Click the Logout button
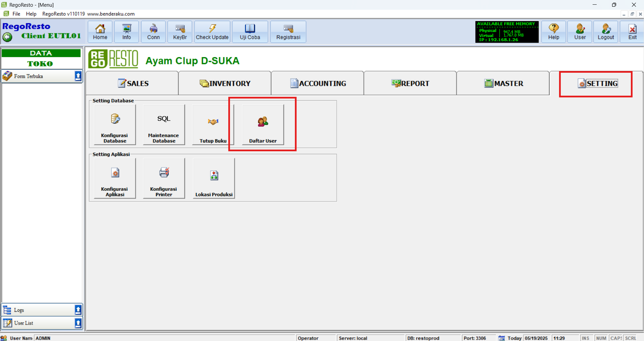 pos(605,32)
